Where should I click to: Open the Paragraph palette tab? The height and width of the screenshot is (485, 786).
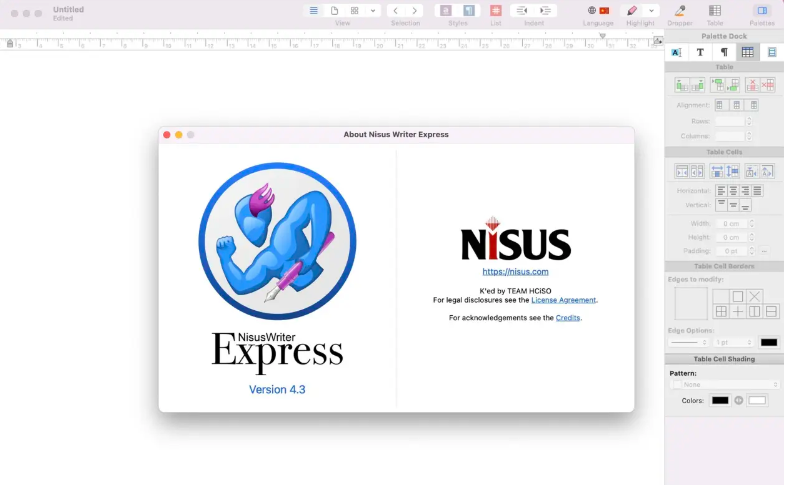pyautogui.click(x=724, y=52)
